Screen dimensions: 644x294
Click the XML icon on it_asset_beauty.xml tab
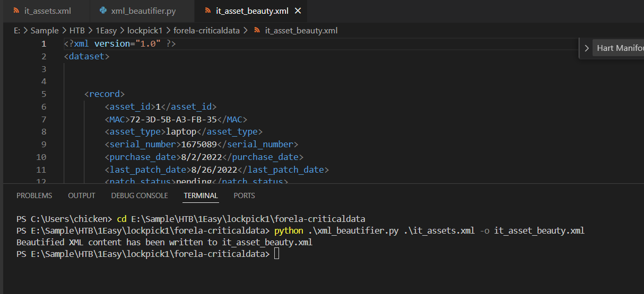(x=207, y=11)
